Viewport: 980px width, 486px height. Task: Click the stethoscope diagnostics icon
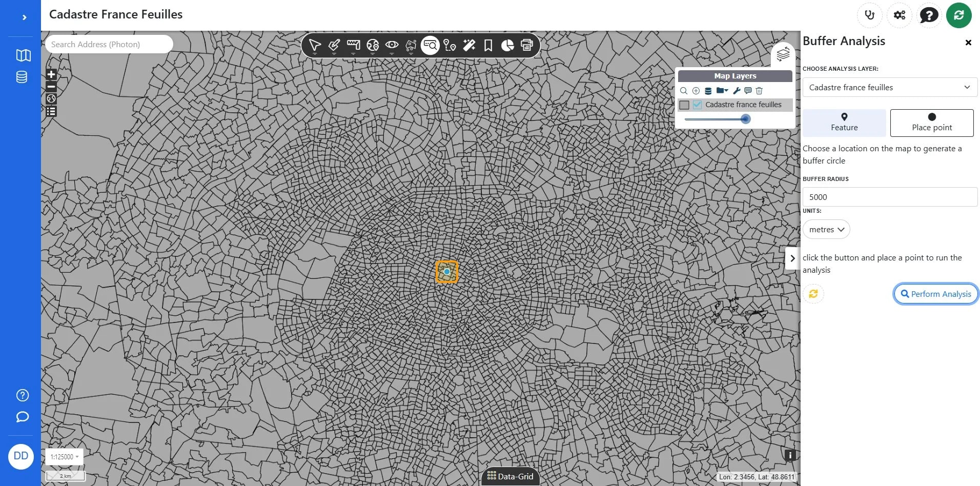[x=869, y=15]
